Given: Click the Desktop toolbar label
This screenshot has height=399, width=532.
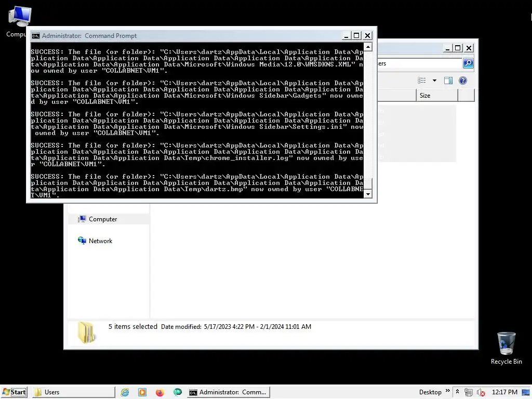Looking at the screenshot, I should tap(430, 392).
